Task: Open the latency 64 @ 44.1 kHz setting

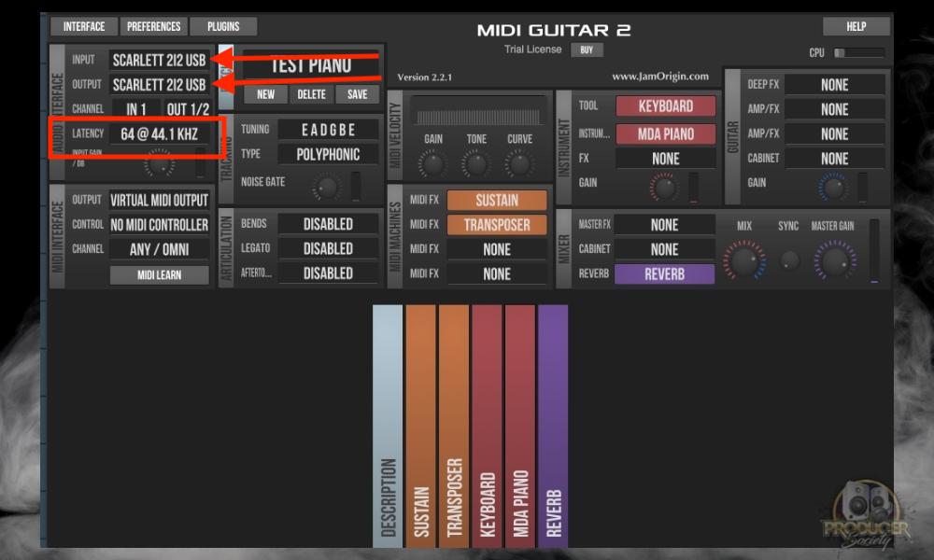Action: (159, 133)
